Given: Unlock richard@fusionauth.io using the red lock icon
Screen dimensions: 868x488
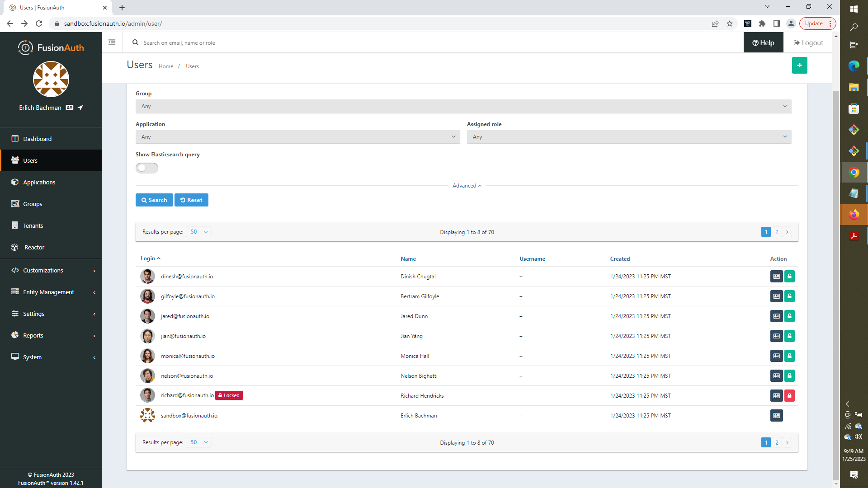Looking at the screenshot, I should click(x=789, y=395).
